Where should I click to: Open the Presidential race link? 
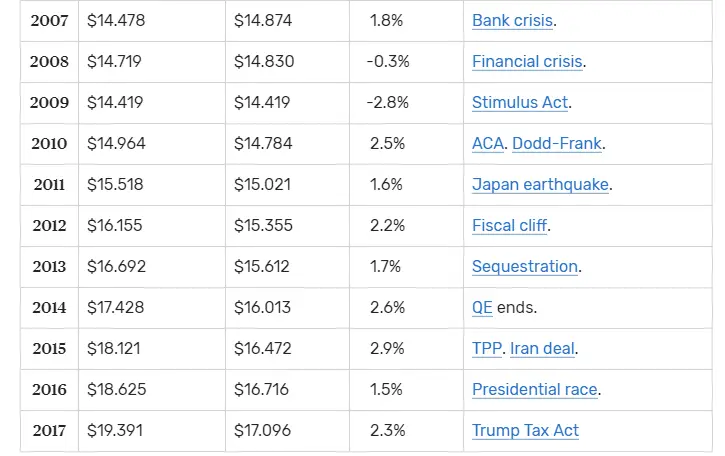coord(535,390)
